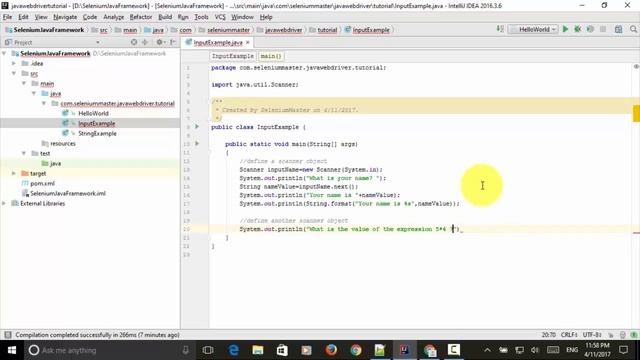Viewport: 640px width, 360px height.
Task: Hide the Project tool window
Action: (x=173, y=42)
